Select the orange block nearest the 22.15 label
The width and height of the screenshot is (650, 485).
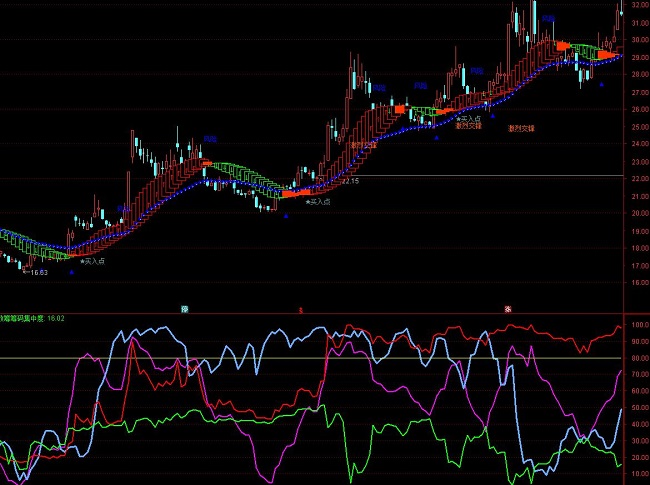(x=289, y=194)
